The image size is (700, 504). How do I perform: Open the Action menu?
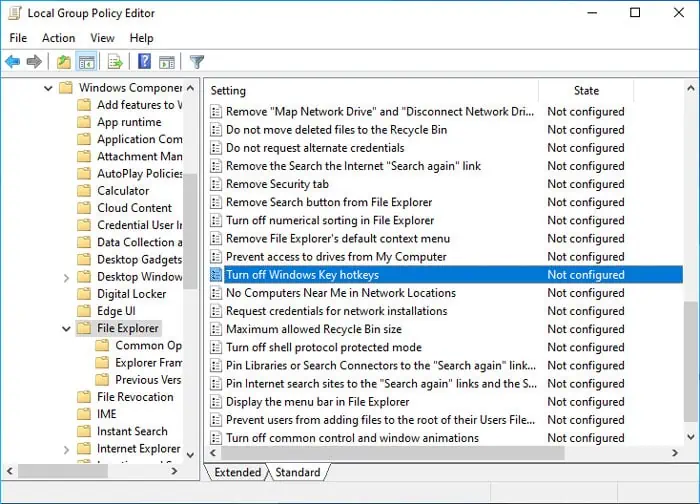tap(58, 38)
